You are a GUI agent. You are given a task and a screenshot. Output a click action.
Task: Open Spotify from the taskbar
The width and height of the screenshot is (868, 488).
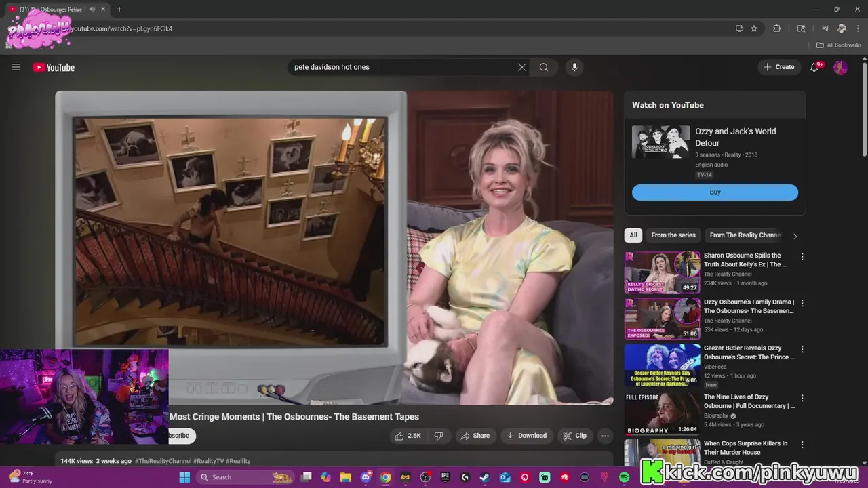[x=624, y=477]
